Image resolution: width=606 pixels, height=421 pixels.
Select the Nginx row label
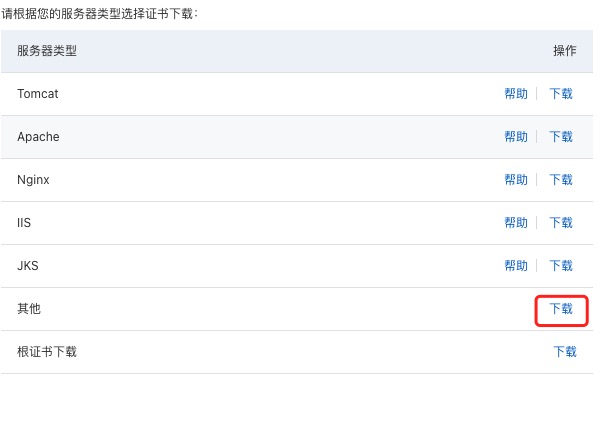[33, 180]
